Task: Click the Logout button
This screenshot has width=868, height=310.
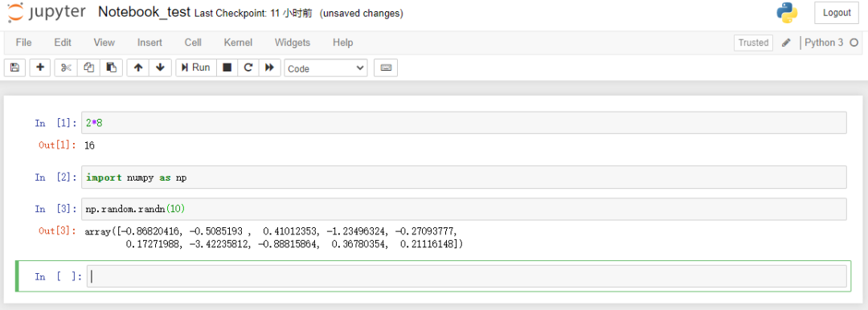Action: click(837, 13)
